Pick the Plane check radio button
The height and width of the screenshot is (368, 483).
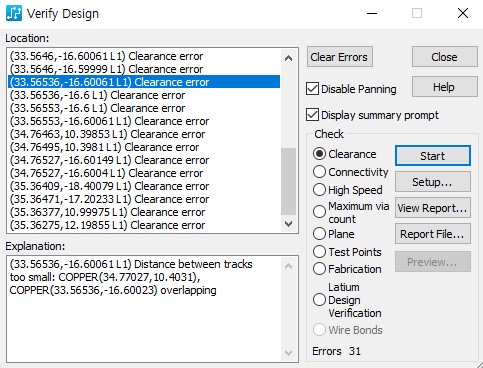pyautogui.click(x=319, y=234)
